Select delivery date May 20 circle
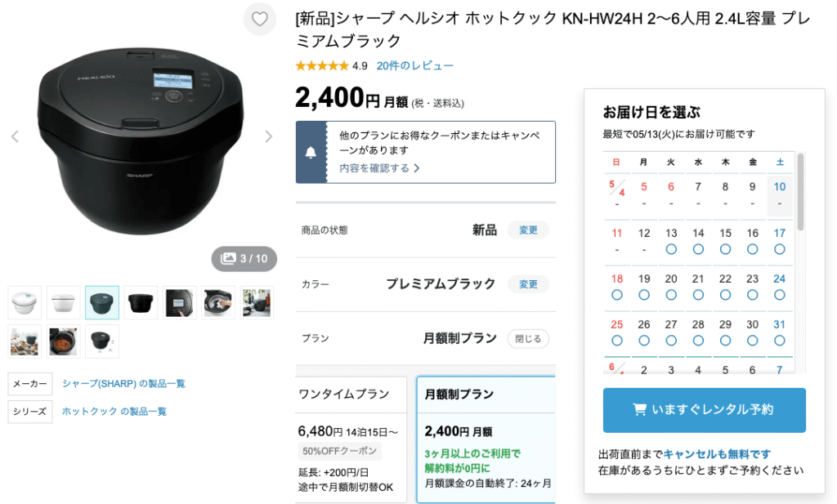This screenshot has height=504, width=837. pyautogui.click(x=671, y=295)
